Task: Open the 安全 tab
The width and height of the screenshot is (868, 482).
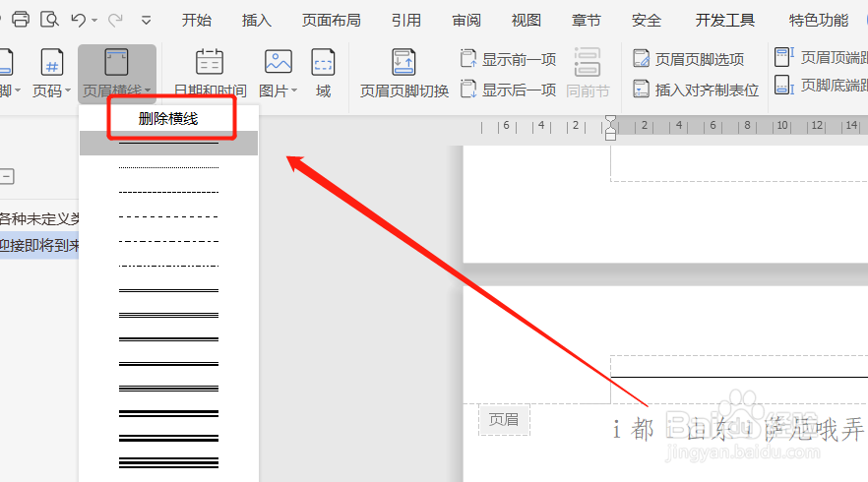Action: click(x=646, y=21)
